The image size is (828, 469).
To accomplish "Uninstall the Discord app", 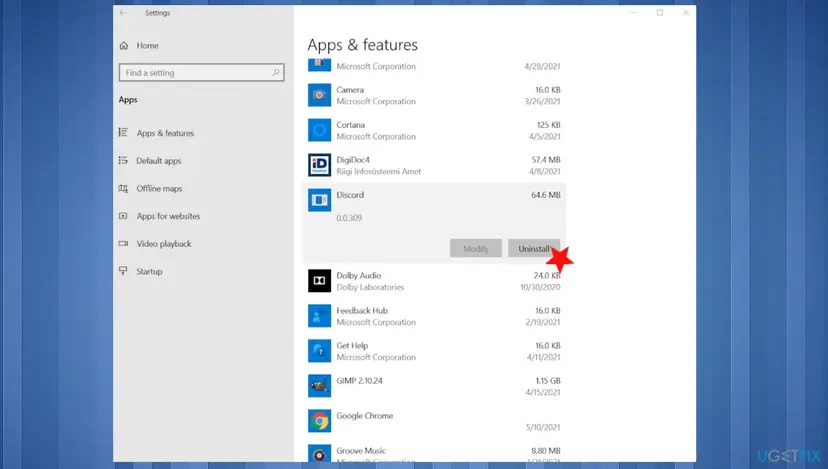I will click(534, 248).
